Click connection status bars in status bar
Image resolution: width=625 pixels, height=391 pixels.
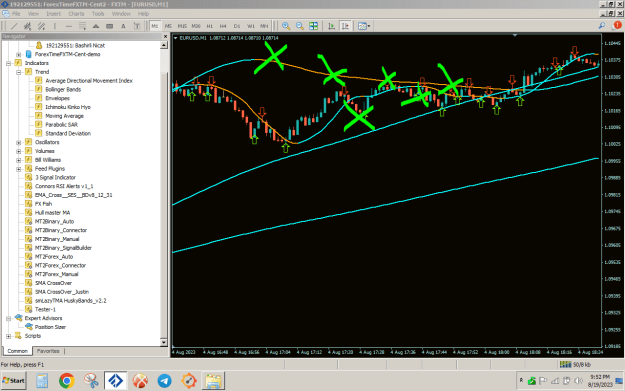coord(565,364)
